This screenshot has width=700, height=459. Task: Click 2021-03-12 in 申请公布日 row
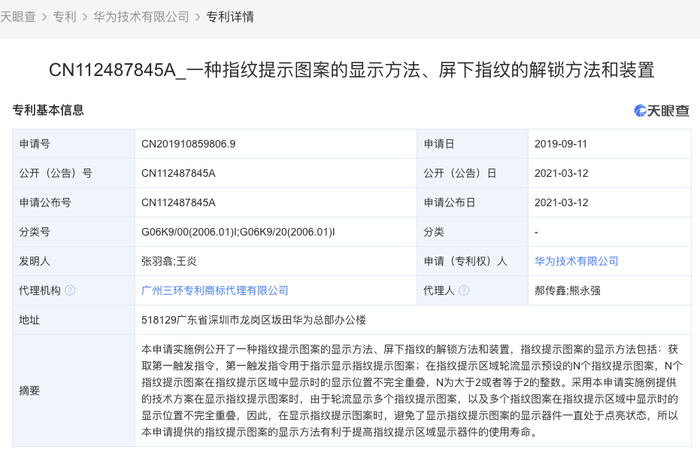tap(561, 203)
